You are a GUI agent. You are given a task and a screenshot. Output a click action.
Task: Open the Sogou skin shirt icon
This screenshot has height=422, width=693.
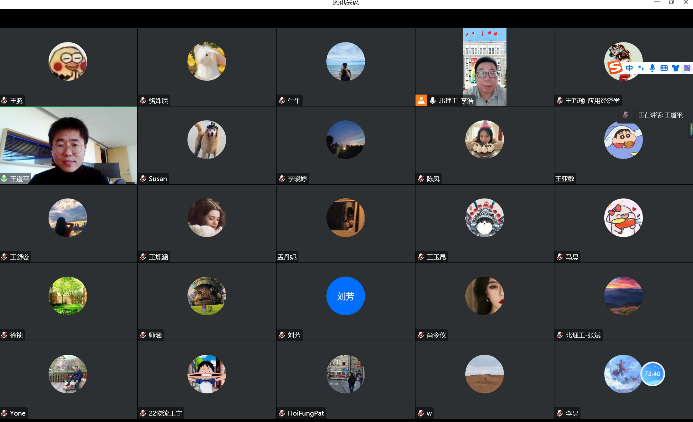[x=674, y=68]
